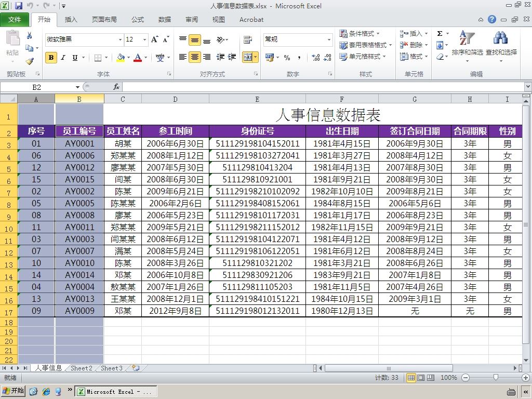The image size is (532, 399).
Task: Switch to the 公式 ribbon tab
Action: point(137,20)
